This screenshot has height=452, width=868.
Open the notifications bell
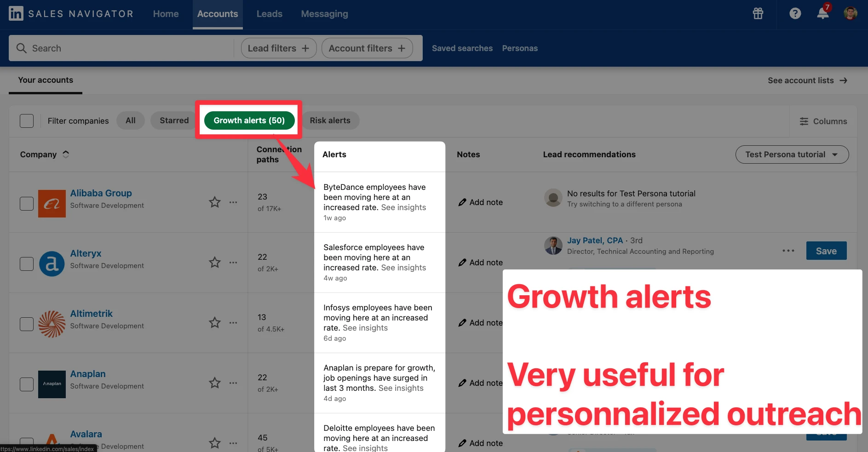[823, 13]
